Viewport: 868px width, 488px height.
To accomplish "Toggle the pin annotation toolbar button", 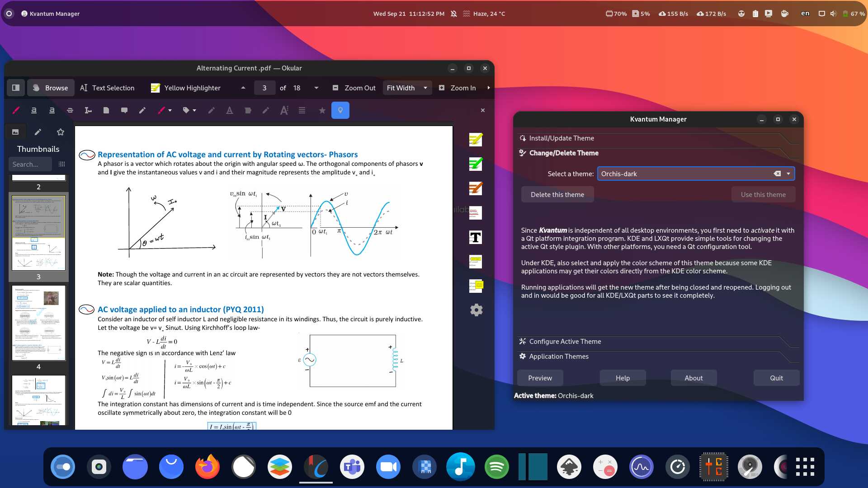I will 340,110.
